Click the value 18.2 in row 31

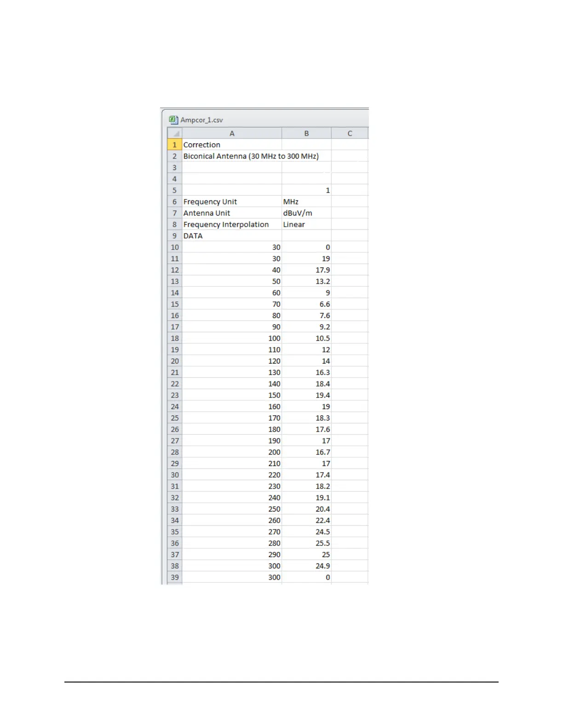[x=306, y=486]
